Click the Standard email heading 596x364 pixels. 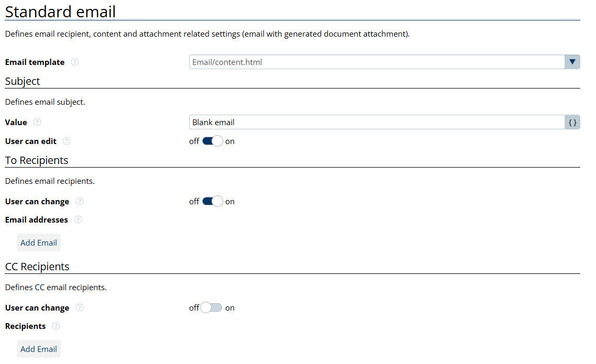[60, 12]
